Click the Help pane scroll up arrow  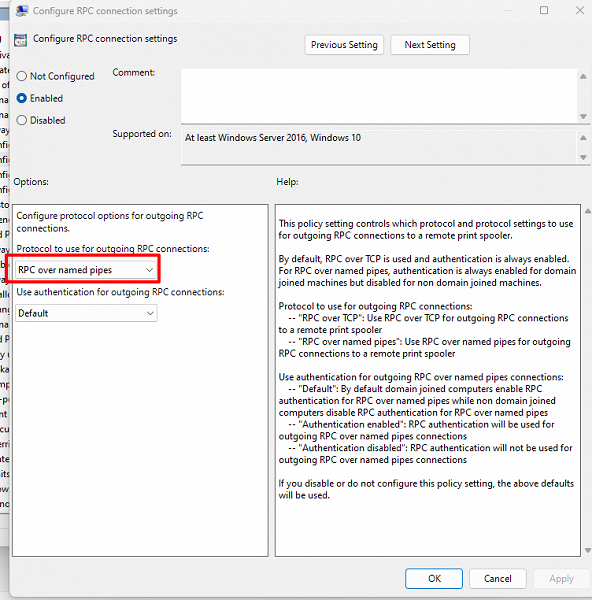point(588,211)
